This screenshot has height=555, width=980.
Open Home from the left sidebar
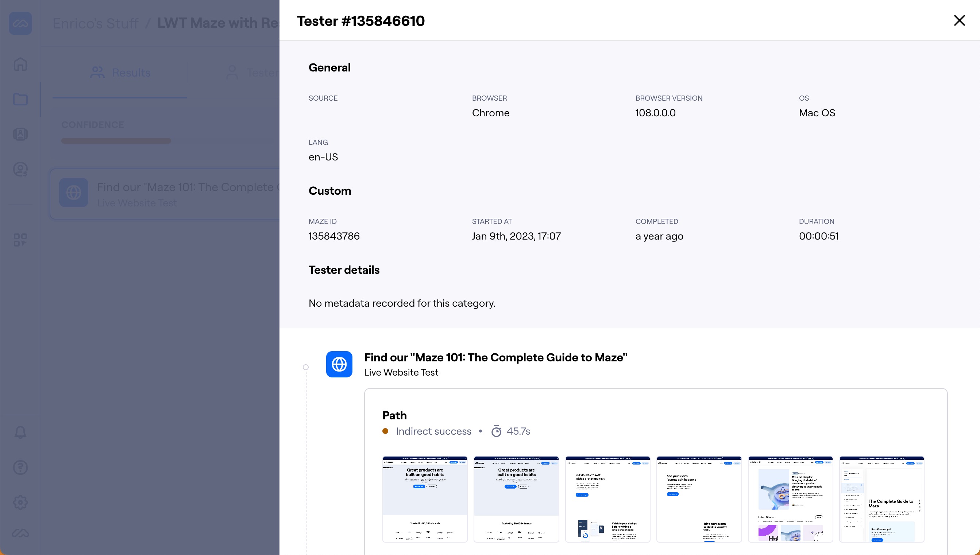20,64
